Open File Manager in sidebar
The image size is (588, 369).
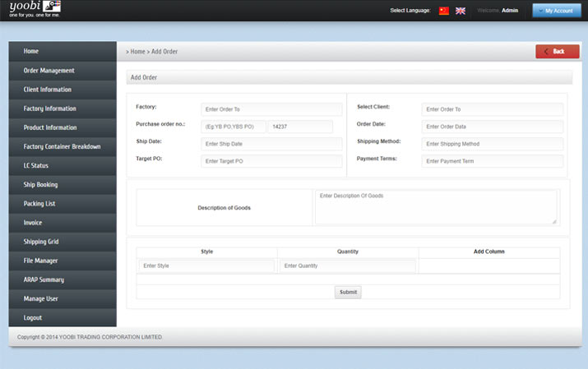63,261
